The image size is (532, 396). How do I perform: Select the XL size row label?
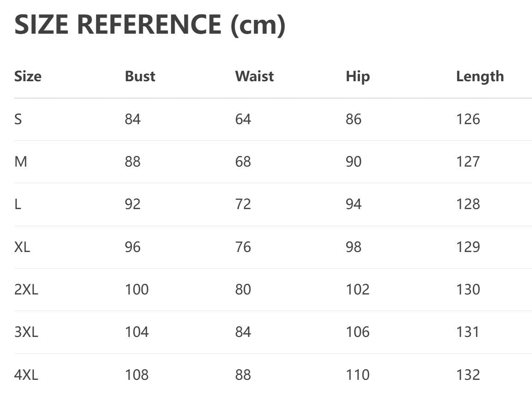click(22, 247)
